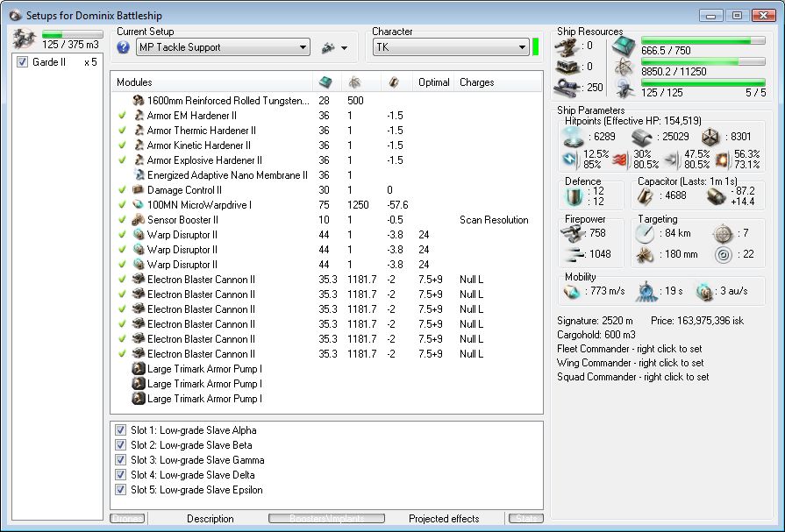
Task: Click the green character status indicator bar
Action: (535, 46)
